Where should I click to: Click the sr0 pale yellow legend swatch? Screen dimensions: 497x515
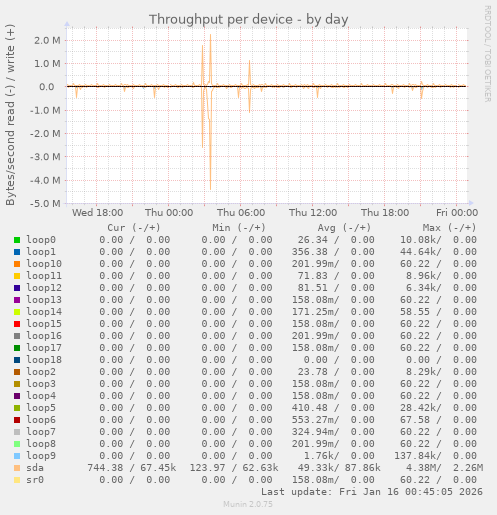(17, 480)
